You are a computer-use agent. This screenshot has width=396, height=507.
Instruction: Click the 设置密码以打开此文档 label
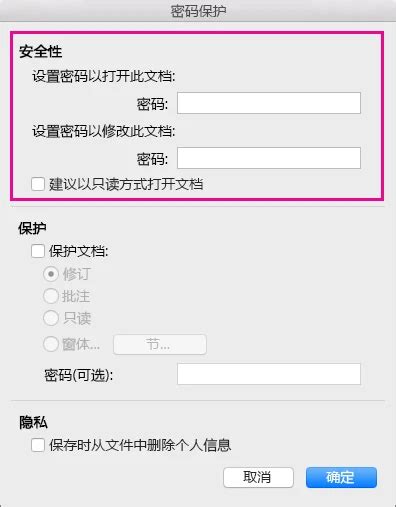click(x=104, y=76)
